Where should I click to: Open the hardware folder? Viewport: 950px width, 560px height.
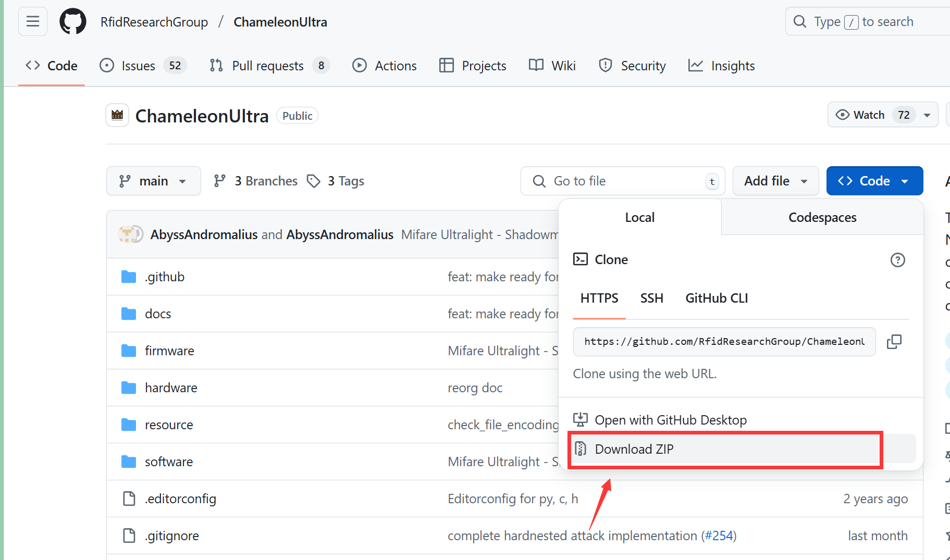(171, 388)
